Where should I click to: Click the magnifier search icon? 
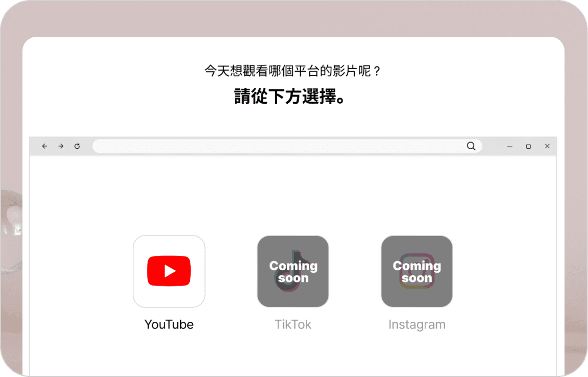471,146
